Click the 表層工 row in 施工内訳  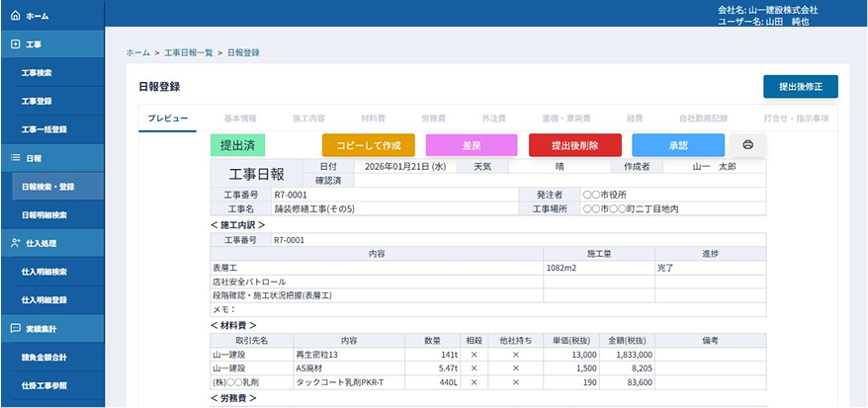(488, 268)
